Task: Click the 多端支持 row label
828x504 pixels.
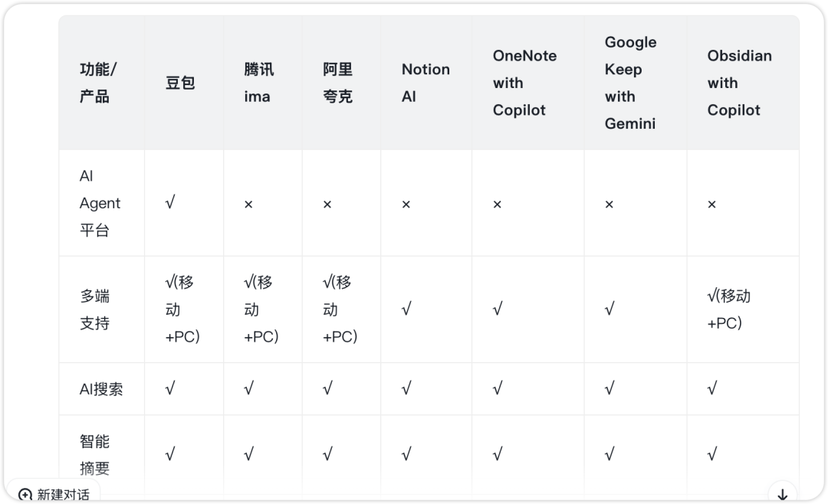Action: tap(95, 309)
